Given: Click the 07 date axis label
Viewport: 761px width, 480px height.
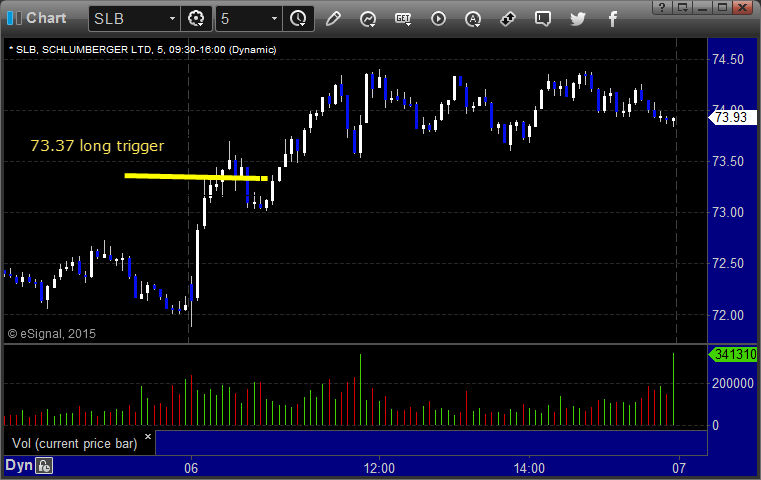Looking at the screenshot, I should (x=679, y=468).
